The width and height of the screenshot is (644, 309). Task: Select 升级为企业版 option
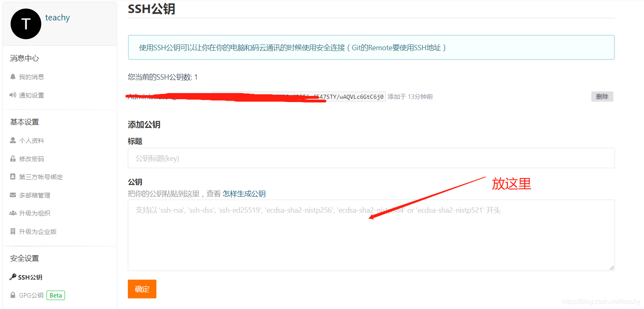click(x=38, y=231)
